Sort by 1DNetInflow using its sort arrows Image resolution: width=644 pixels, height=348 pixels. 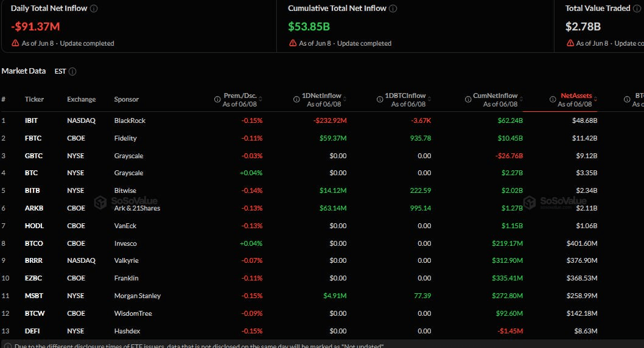pos(345,99)
